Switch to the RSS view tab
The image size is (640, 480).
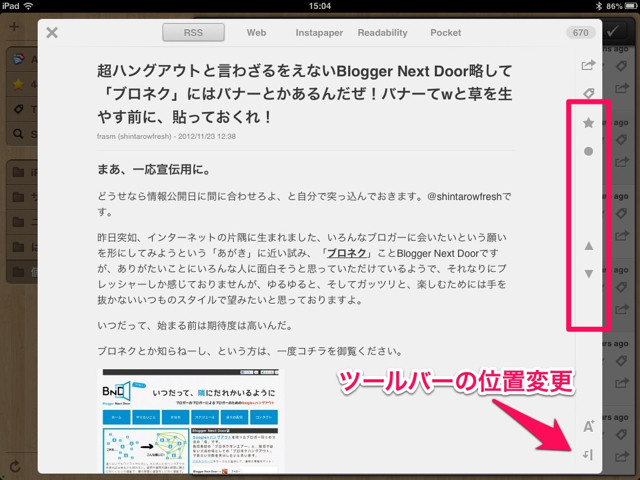(x=193, y=32)
